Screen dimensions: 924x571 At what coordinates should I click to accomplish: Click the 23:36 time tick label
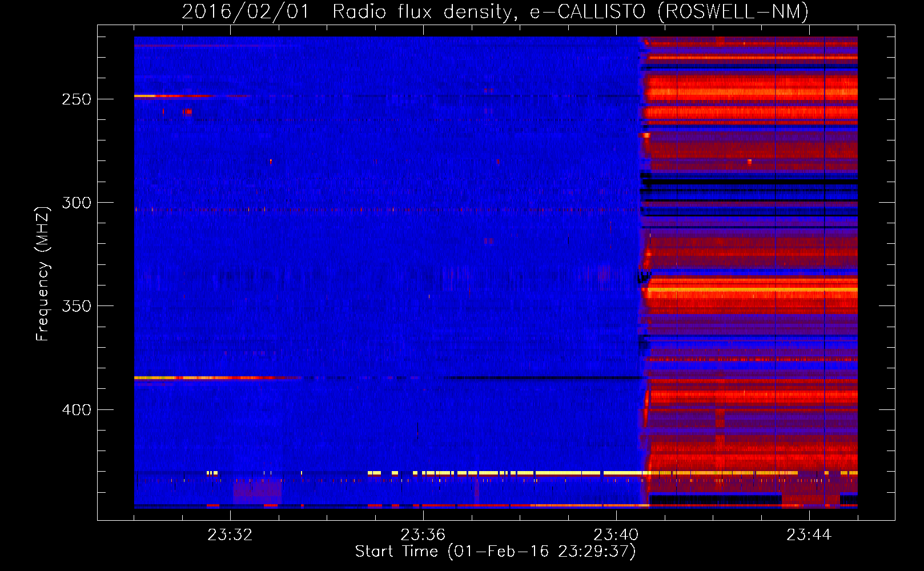(423, 535)
